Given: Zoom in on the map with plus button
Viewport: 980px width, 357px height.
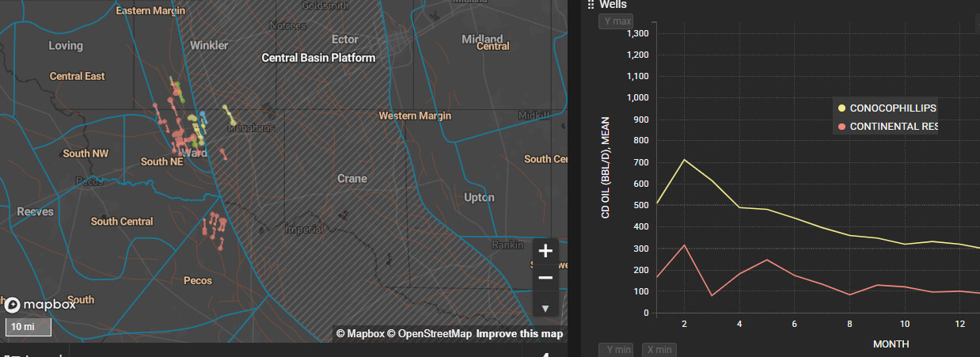Looking at the screenshot, I should point(545,251).
